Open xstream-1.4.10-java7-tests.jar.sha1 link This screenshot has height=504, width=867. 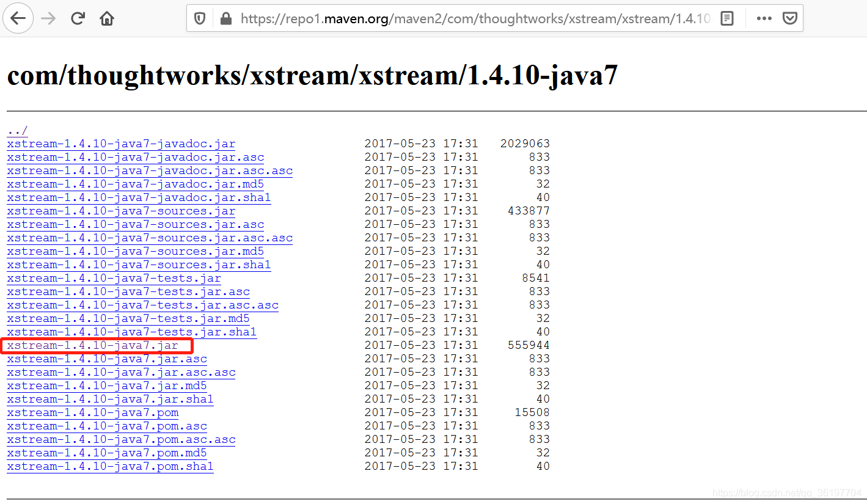(x=132, y=332)
